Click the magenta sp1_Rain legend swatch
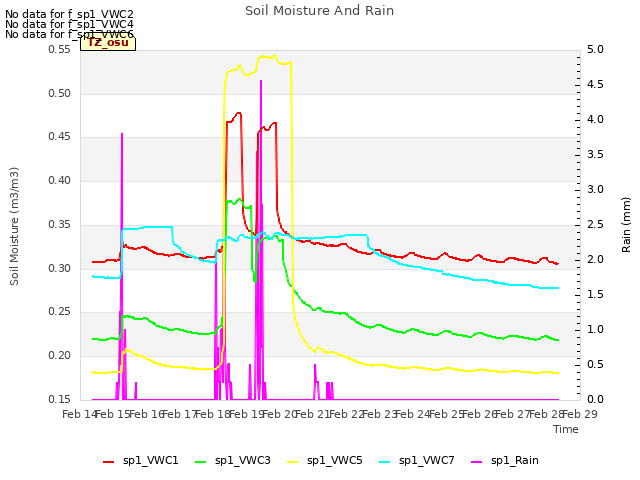The height and width of the screenshot is (480, 640). pyautogui.click(x=477, y=462)
